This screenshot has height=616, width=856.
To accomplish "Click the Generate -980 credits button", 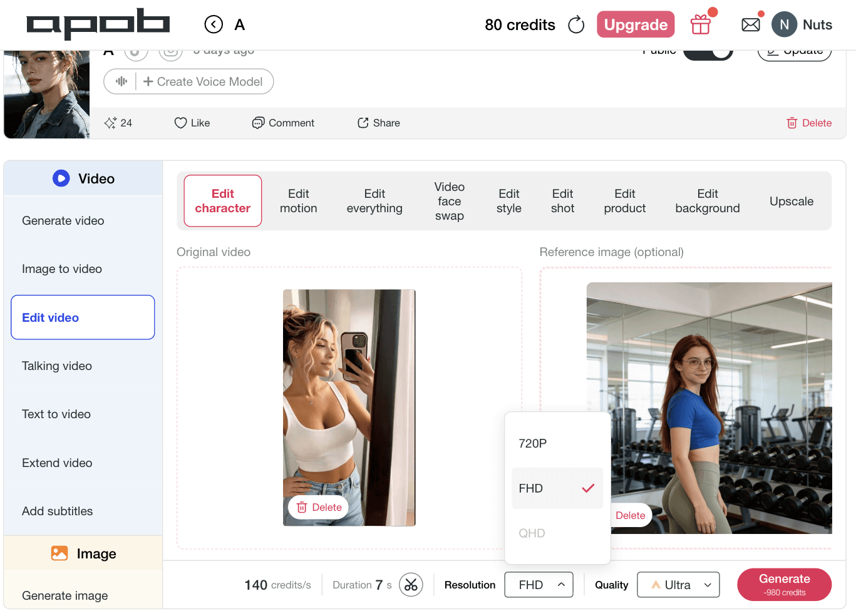I will pyautogui.click(x=785, y=585).
